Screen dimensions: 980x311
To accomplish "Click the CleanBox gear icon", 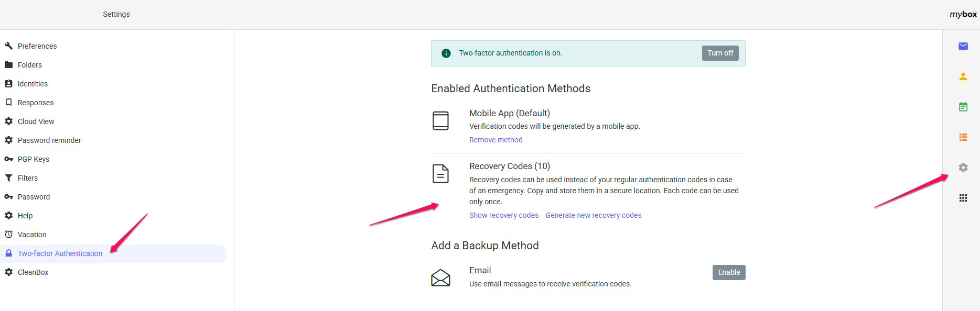I will point(8,272).
